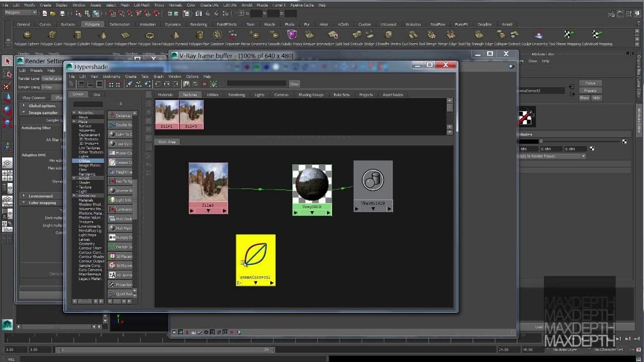
Task: Click the Save Scene disk icon
Action: [61, 13]
